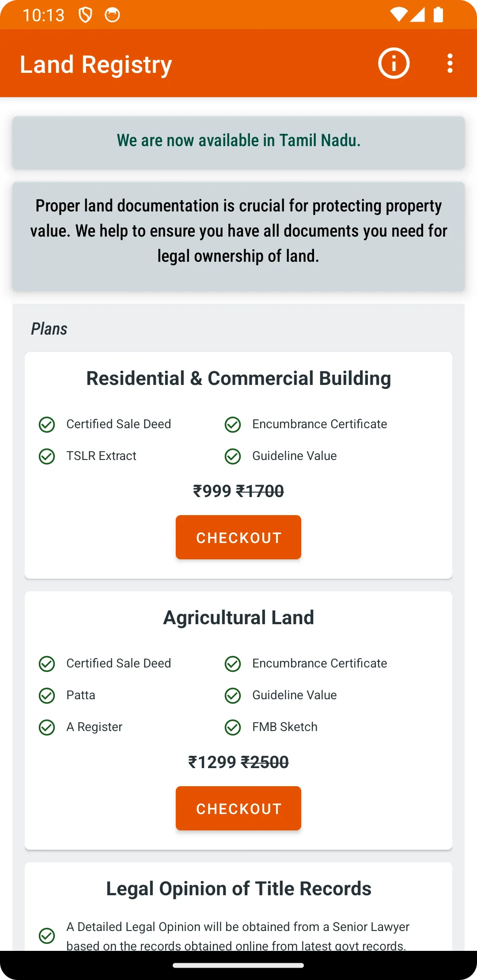Screen dimensions: 477x980
Task: Checkout the Agricultural Land plan
Action: (x=238, y=808)
